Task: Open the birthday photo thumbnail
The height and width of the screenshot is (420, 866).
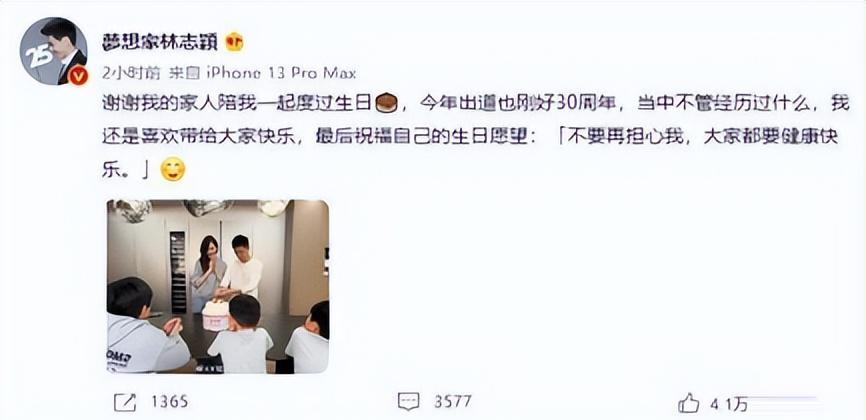Action: 218,286
